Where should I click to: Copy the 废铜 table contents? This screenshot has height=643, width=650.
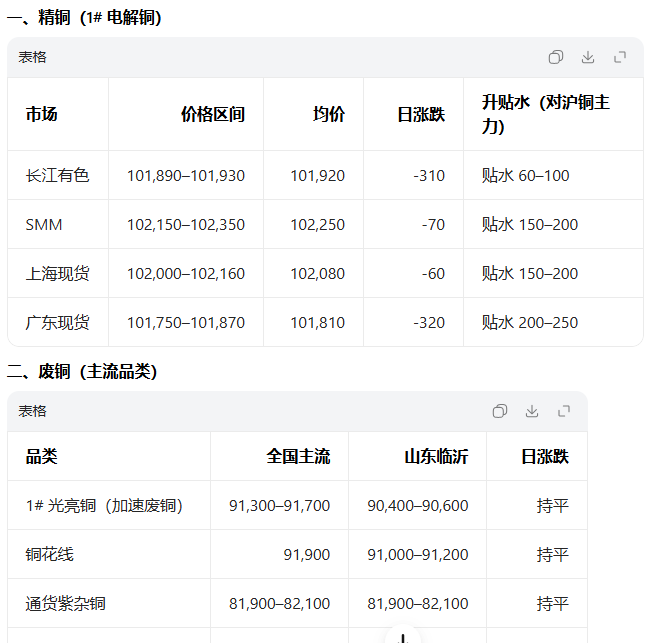500,411
